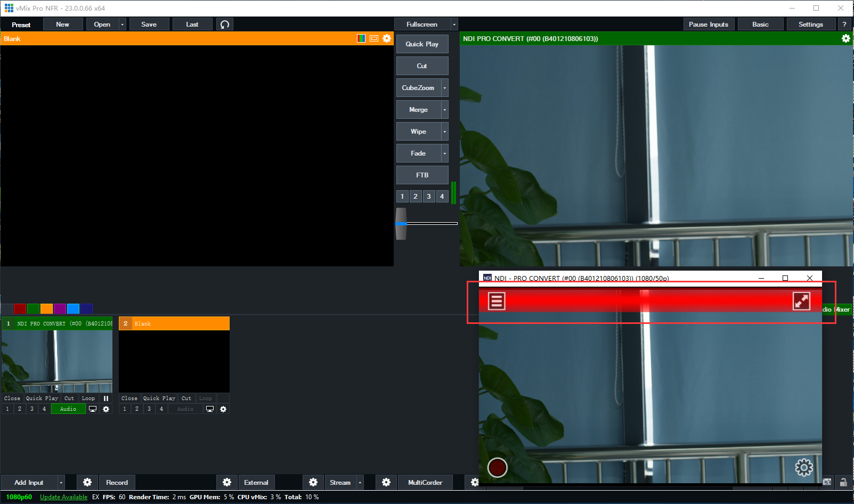Image resolution: width=854 pixels, height=504 pixels.
Task: Select red input colour category
Action: [x=20, y=308]
